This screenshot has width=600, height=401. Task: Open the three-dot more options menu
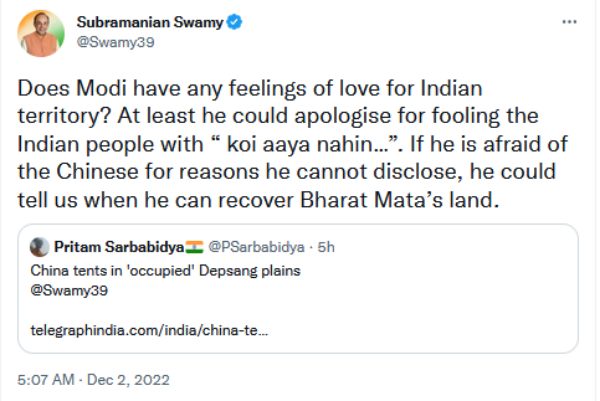point(568,21)
